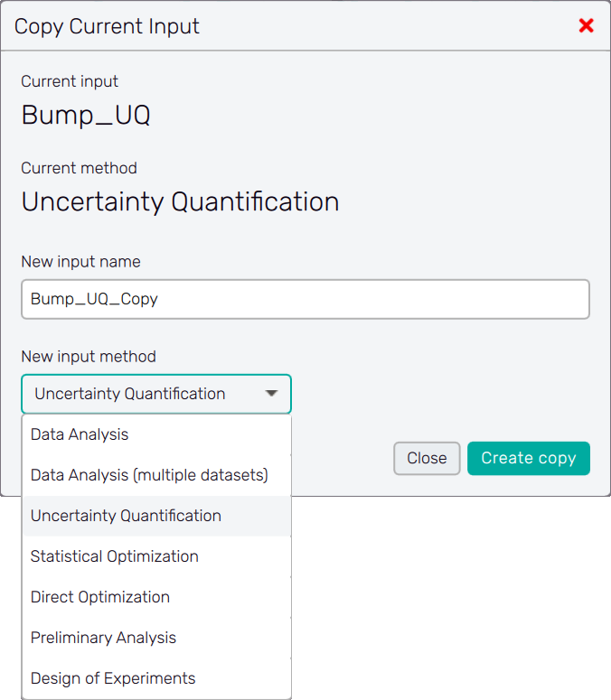Click the New input method combo box

click(145, 394)
